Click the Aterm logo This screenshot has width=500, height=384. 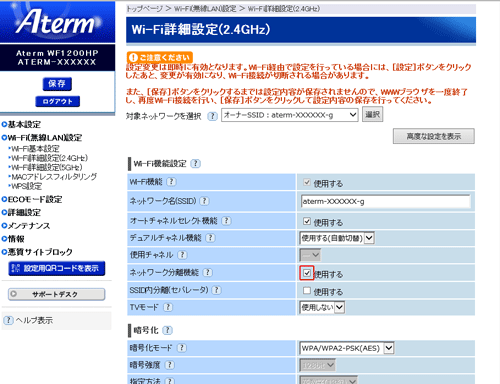click(x=57, y=22)
